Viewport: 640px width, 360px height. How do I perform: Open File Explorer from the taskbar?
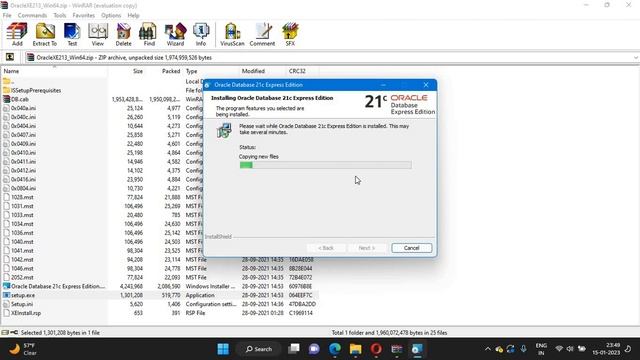[356, 349]
